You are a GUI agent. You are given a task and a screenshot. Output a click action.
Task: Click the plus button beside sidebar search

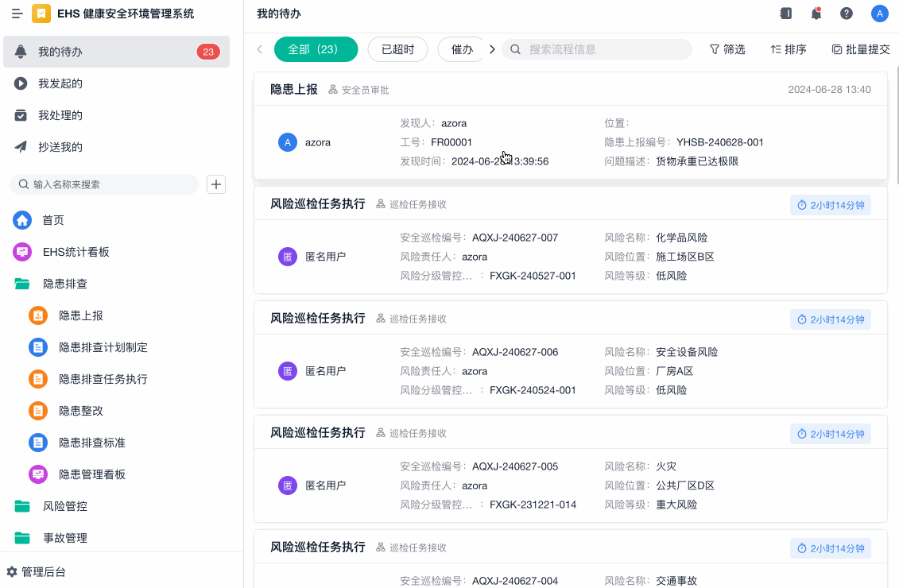coord(216,184)
